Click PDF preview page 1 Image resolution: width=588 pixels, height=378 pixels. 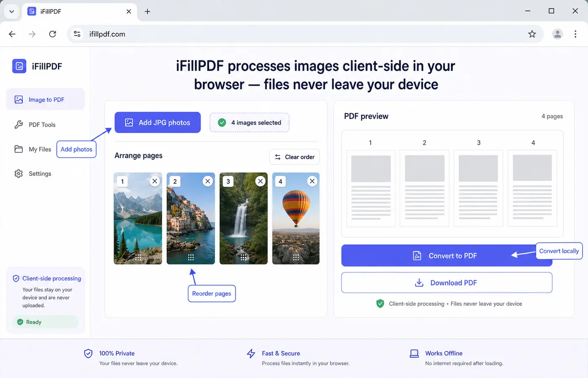(x=371, y=188)
